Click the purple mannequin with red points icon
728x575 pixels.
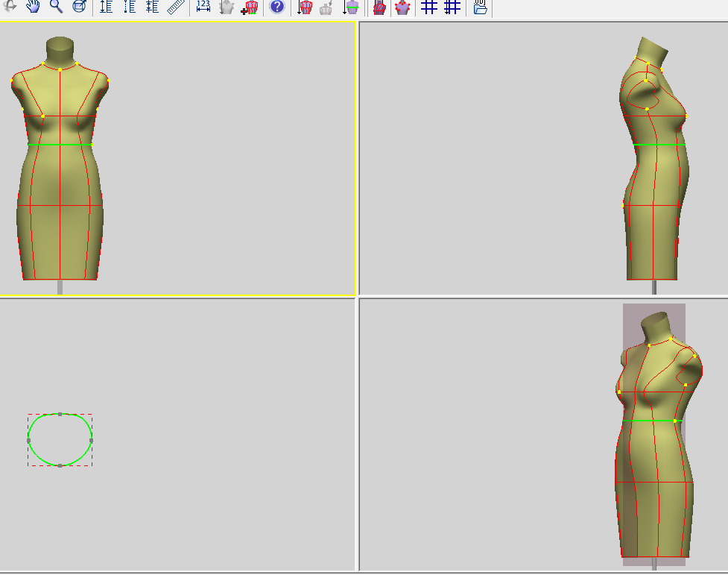tap(402, 7)
